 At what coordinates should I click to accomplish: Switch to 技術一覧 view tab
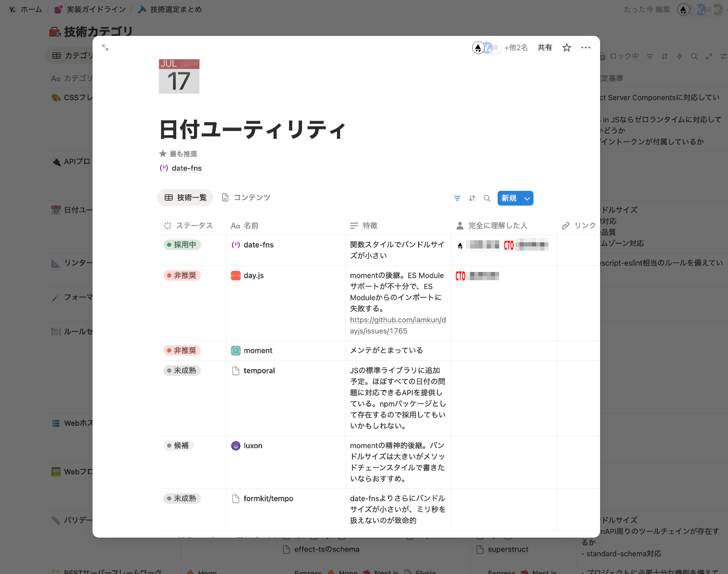(x=185, y=198)
